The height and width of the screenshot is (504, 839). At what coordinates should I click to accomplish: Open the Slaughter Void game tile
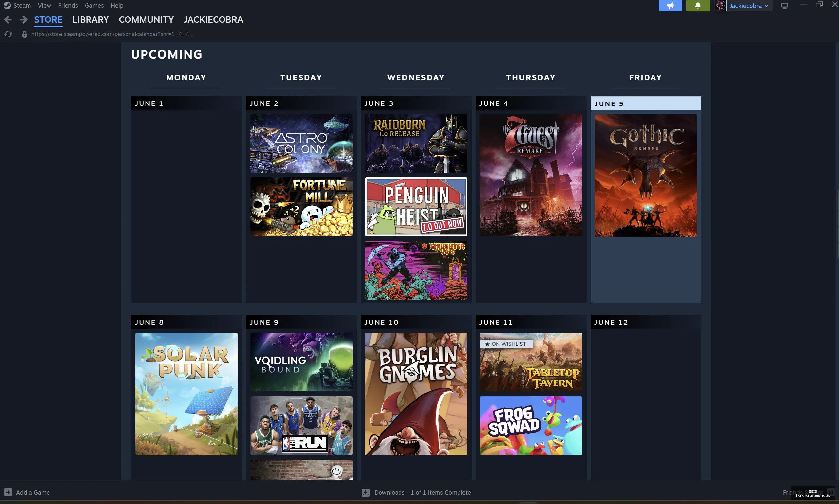(416, 271)
